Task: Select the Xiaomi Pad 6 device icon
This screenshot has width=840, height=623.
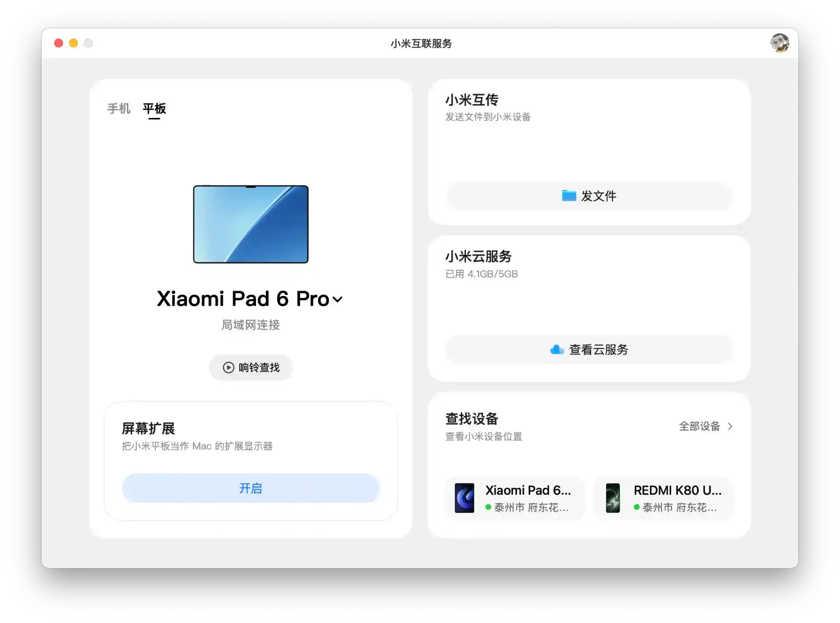Action: tap(464, 498)
